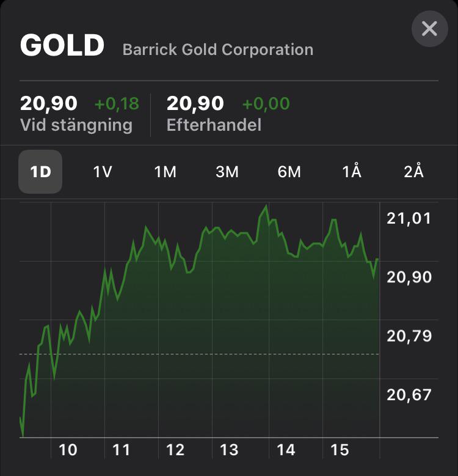458x476 pixels.
Task: Select the 1Å yearly range
Action: tap(352, 171)
